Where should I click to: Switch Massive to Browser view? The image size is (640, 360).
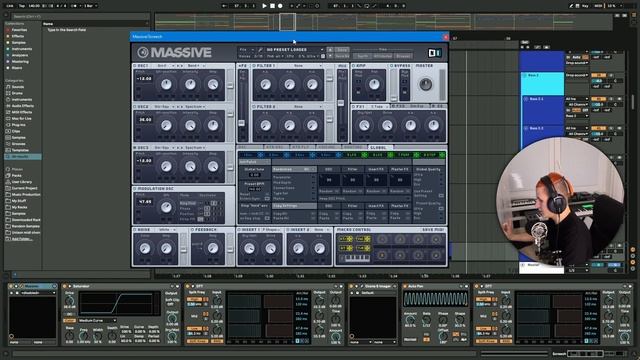(403, 56)
